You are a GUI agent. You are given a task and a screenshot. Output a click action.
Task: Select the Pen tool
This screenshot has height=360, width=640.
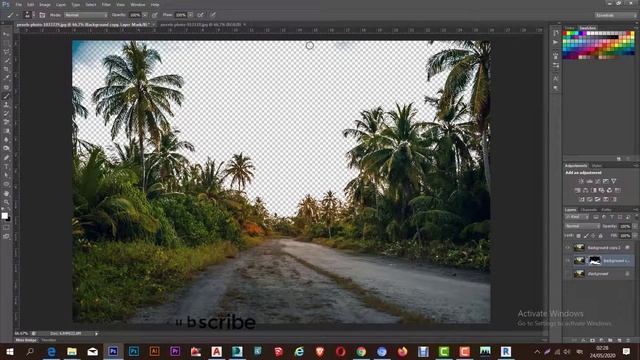coord(6,158)
